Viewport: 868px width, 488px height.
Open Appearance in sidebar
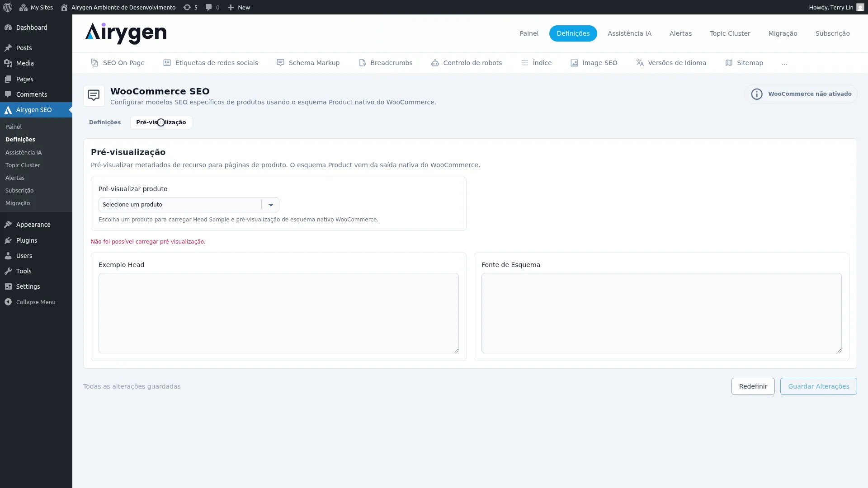pos(36,225)
